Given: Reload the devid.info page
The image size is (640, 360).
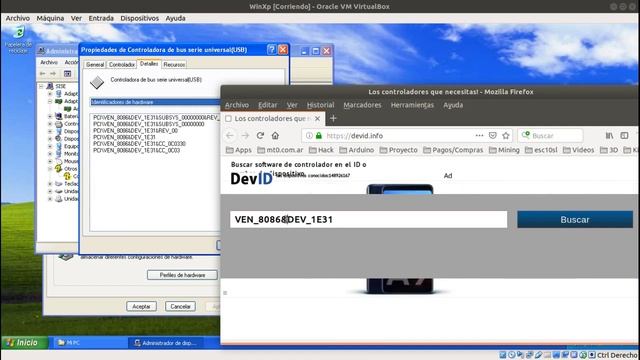Looking at the screenshot, I should click(260, 136).
